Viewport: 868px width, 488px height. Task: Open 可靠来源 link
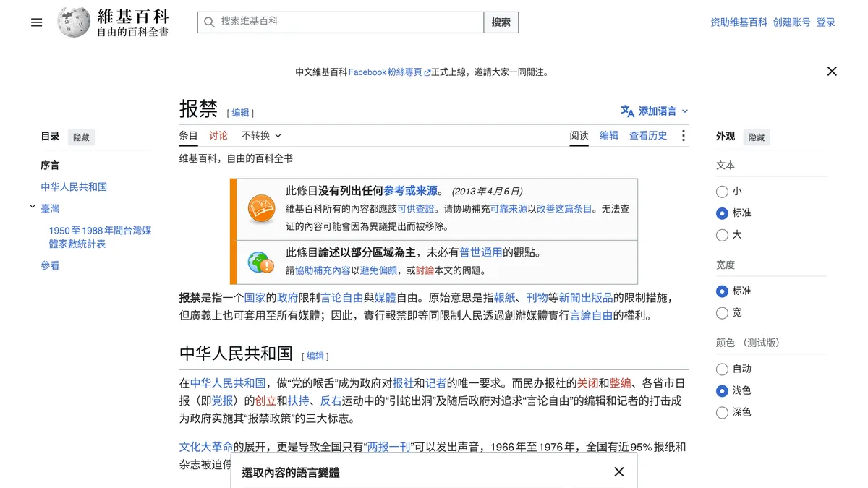[509, 209]
